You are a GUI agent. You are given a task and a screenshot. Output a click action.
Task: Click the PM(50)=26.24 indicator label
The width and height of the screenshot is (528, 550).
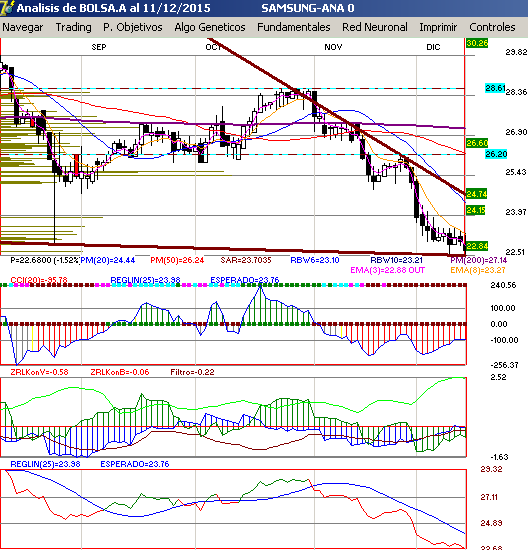(x=177, y=260)
